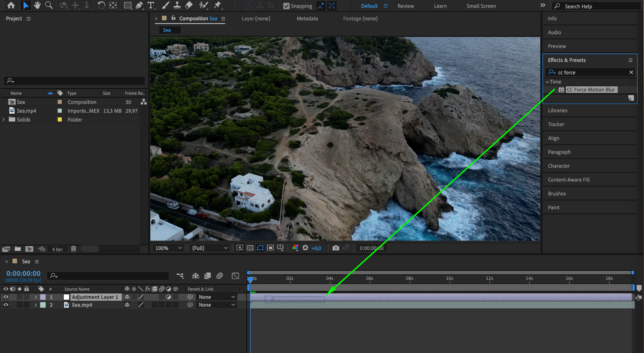Switch to the Review workspace
Screen dimensions: 644x353
(x=406, y=6)
